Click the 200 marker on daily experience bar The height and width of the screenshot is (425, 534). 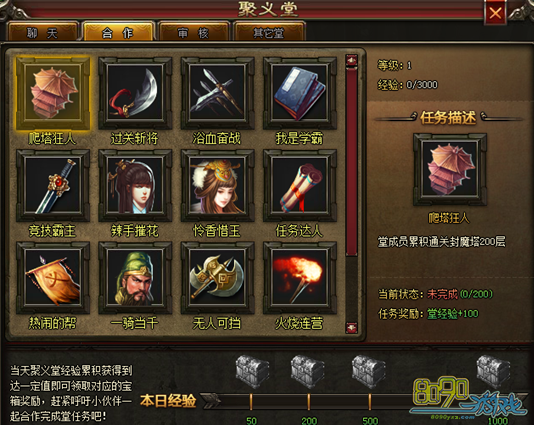pos(309,421)
